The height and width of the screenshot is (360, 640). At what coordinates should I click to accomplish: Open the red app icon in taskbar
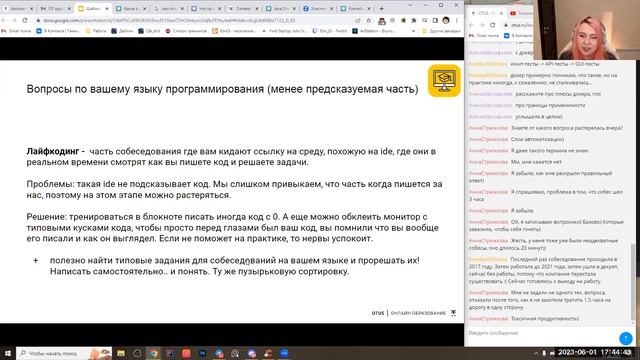[186, 353]
